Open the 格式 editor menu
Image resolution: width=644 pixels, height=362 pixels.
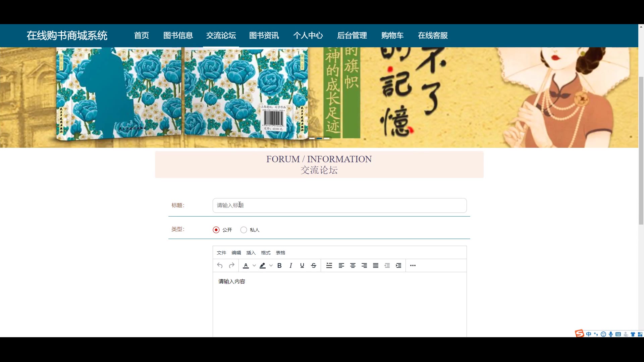coord(266,253)
